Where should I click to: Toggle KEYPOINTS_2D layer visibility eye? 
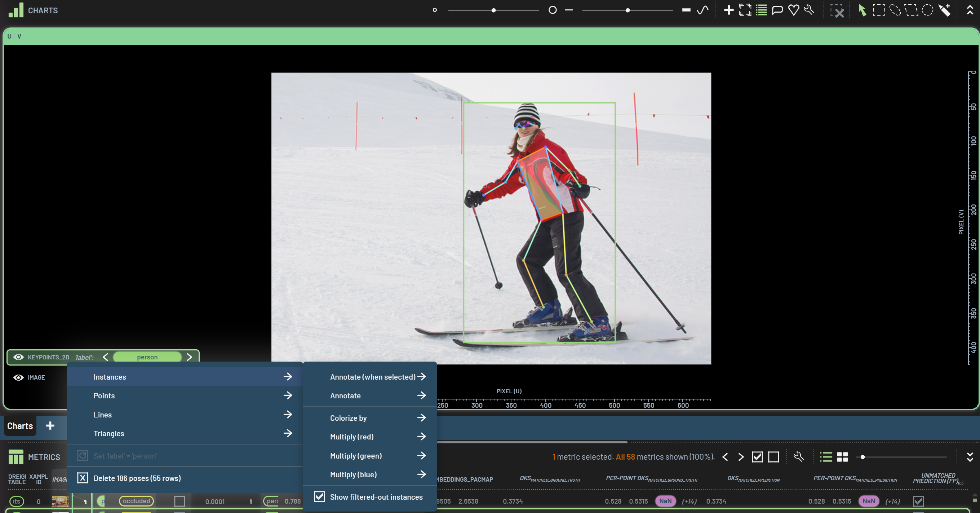pyautogui.click(x=18, y=357)
